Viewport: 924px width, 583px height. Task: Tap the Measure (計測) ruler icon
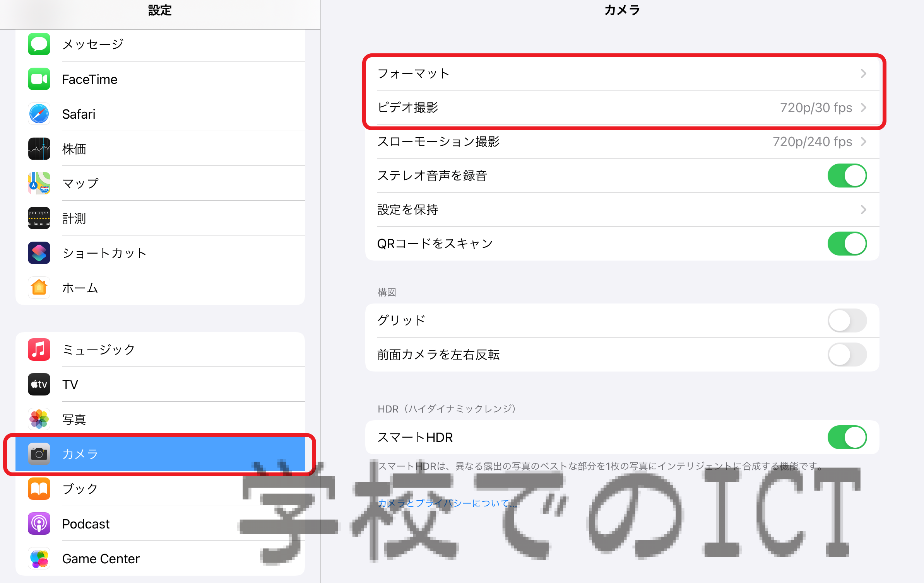[x=39, y=218]
